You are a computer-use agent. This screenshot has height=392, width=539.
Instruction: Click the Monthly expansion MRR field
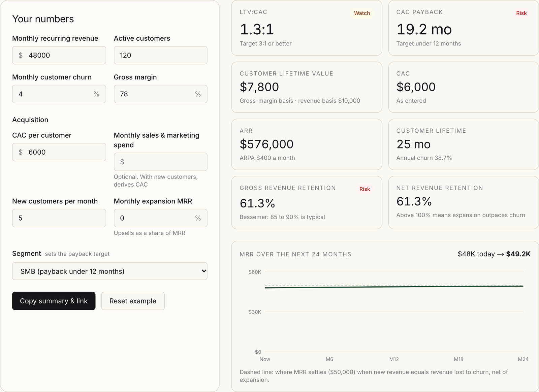pos(160,218)
